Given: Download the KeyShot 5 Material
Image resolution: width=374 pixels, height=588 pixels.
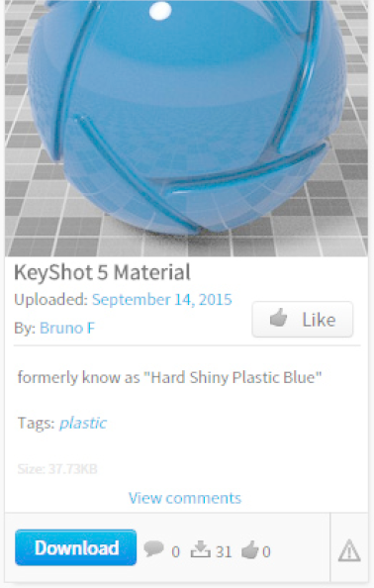Looking at the screenshot, I should (x=76, y=547).
